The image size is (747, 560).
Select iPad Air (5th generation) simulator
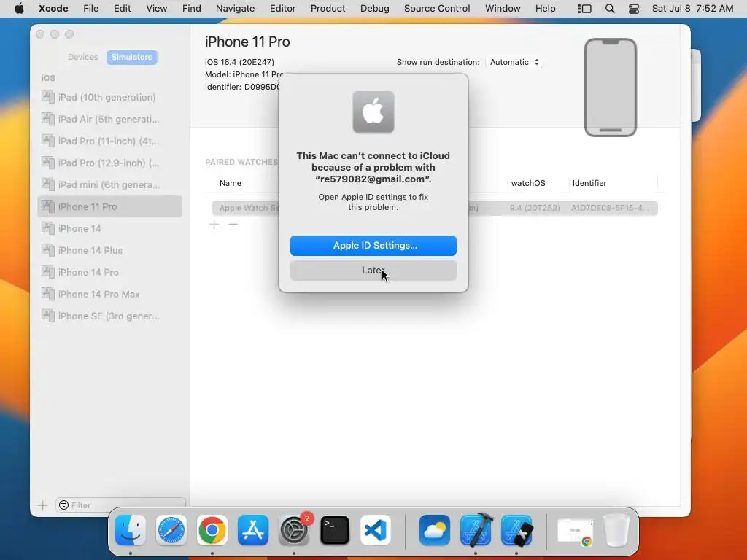coord(109,119)
